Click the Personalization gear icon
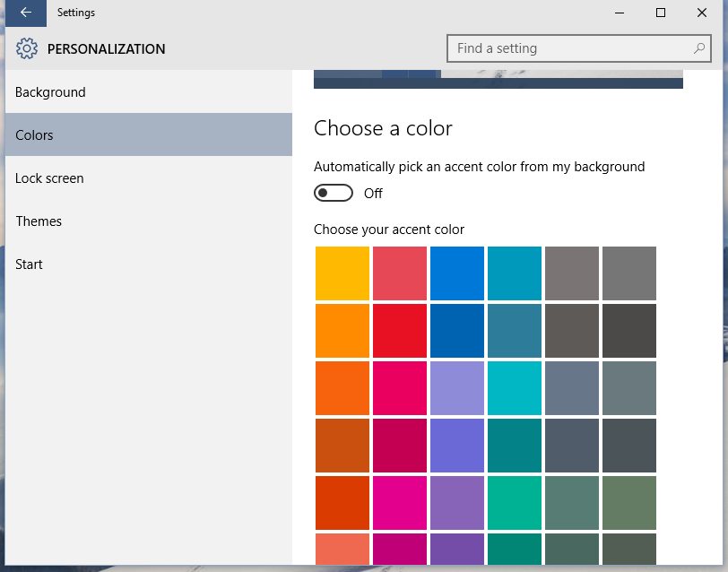 [27, 49]
